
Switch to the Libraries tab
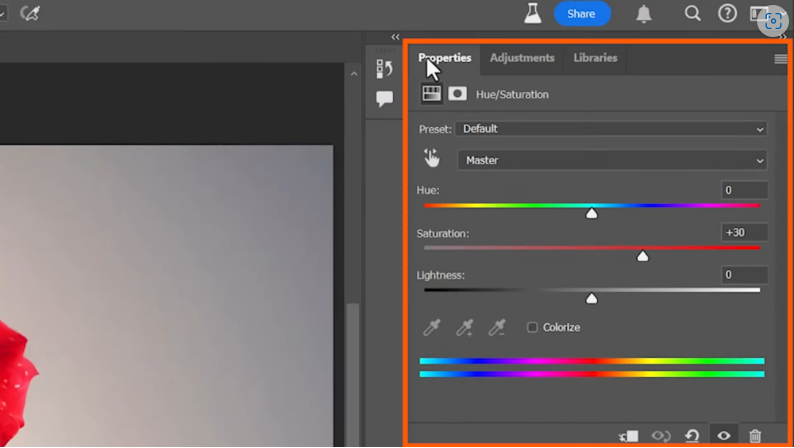pos(595,58)
